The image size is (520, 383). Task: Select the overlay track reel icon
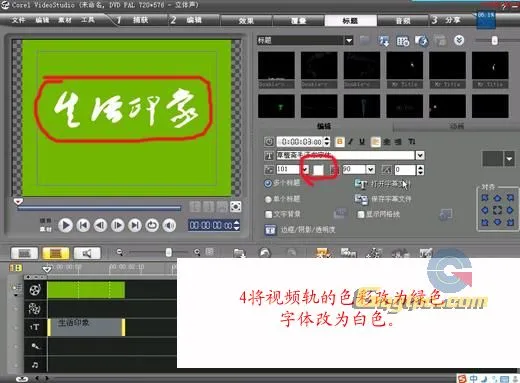click(x=34, y=308)
